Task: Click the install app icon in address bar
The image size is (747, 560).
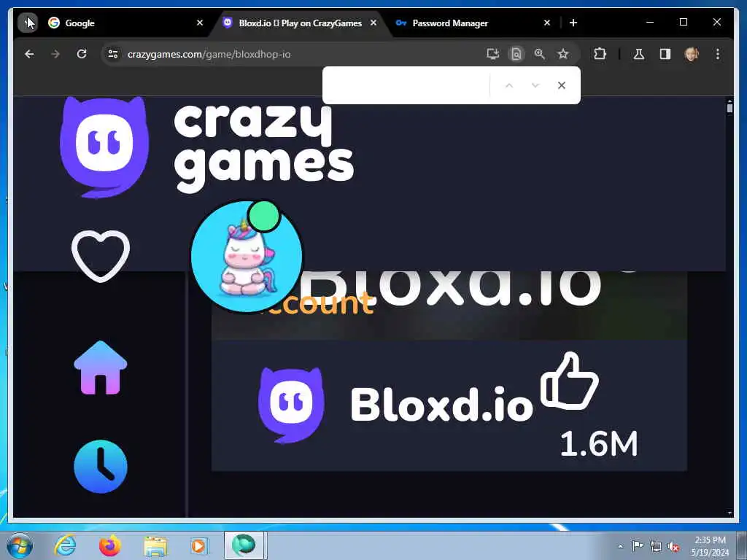Action: tap(492, 54)
